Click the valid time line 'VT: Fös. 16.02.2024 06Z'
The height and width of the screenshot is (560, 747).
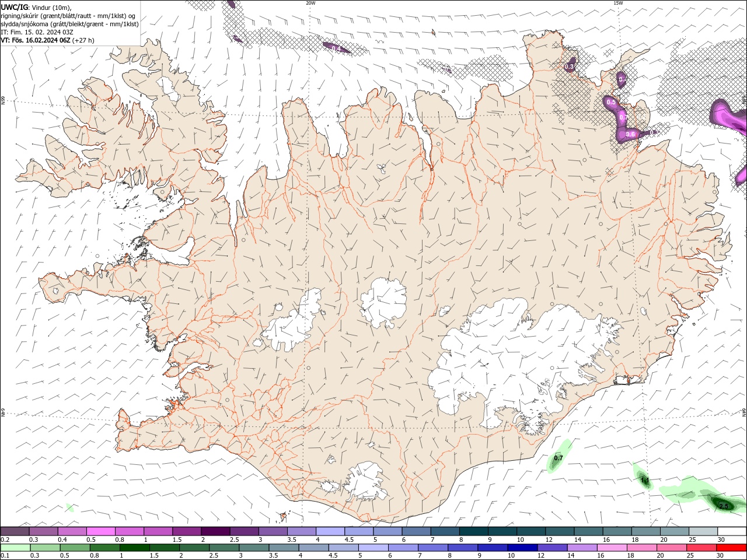pyautogui.click(x=36, y=40)
